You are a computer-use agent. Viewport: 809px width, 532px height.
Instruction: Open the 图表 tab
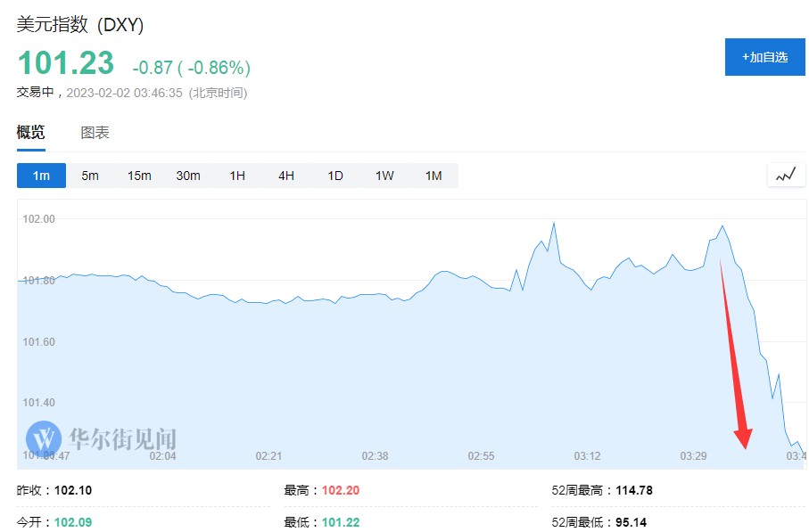[95, 133]
